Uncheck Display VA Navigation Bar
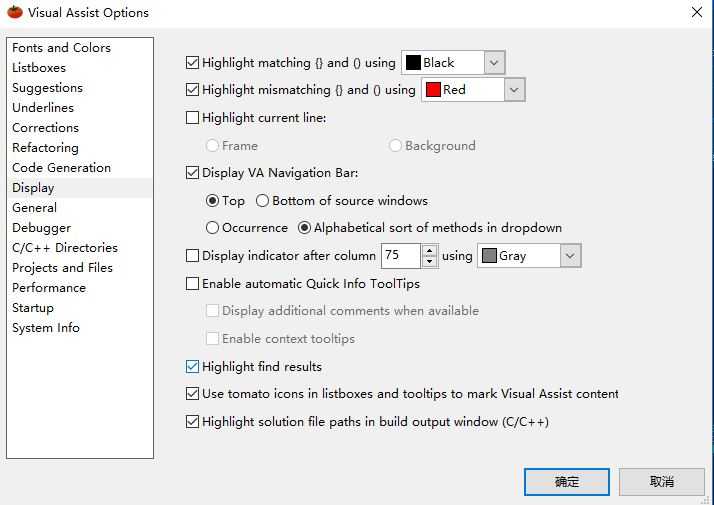This screenshot has height=505, width=714. [193, 173]
